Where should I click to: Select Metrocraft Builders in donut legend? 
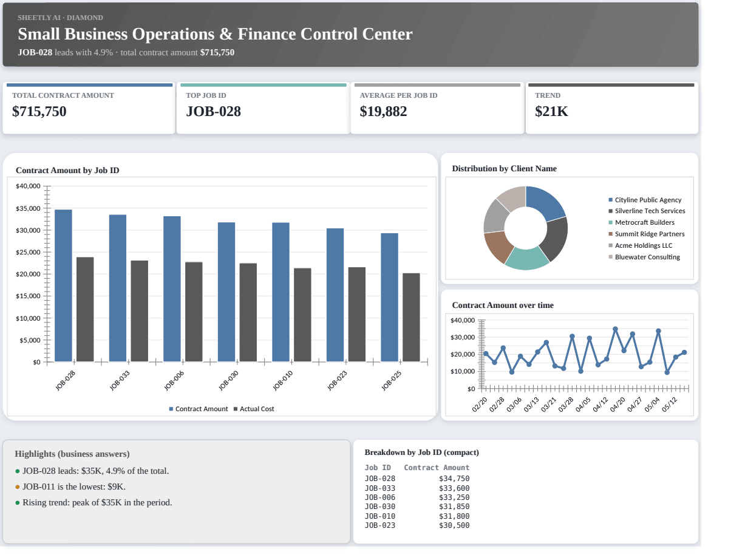pyautogui.click(x=641, y=222)
